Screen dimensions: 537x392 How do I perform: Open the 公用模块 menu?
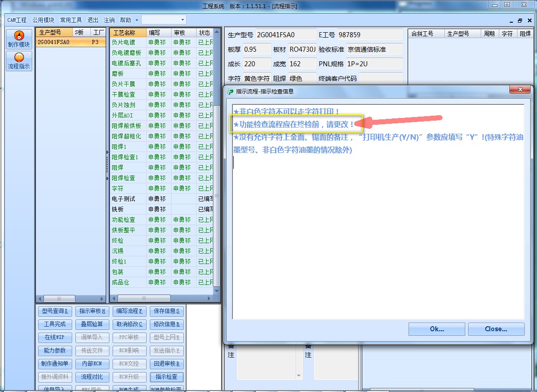click(43, 20)
